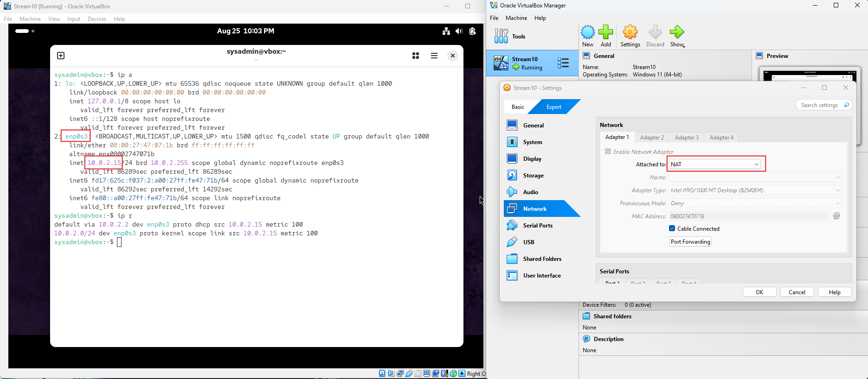
Task: Open the Devices menu in VM window
Action: coord(96,19)
